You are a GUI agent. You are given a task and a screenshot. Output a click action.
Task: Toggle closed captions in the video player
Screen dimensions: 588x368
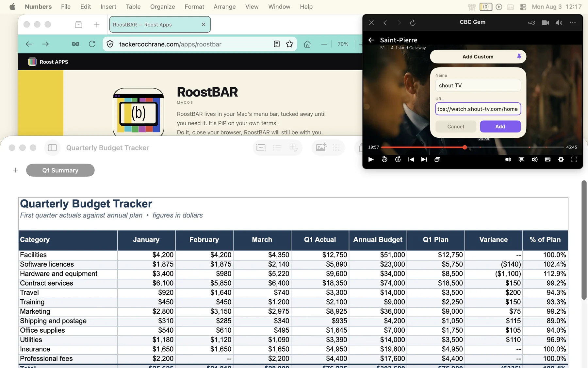point(521,159)
